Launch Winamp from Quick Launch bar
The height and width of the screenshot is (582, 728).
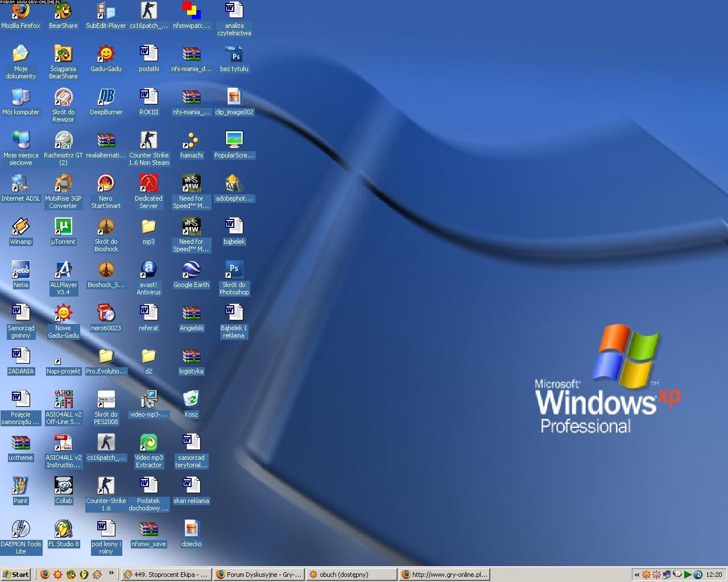coord(97,574)
